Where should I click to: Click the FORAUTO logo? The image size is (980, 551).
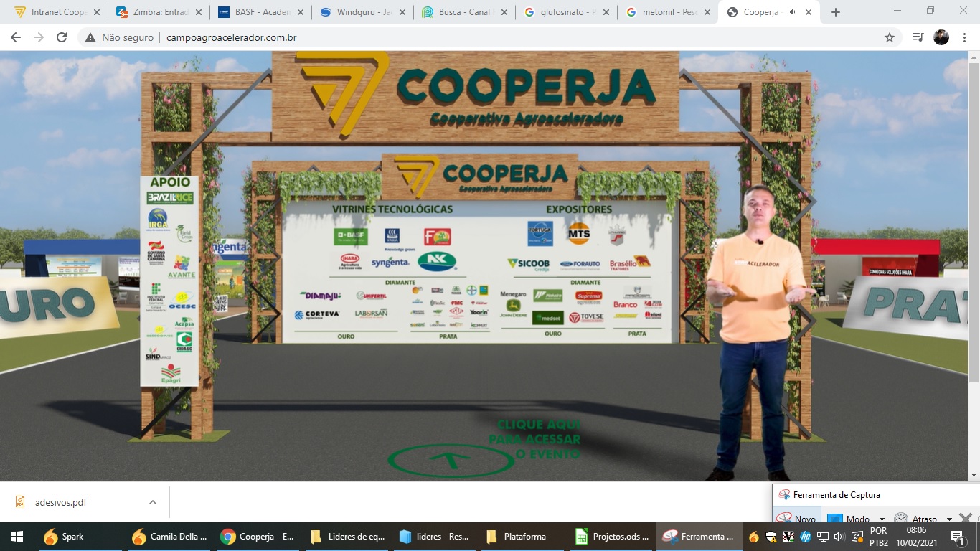click(580, 265)
